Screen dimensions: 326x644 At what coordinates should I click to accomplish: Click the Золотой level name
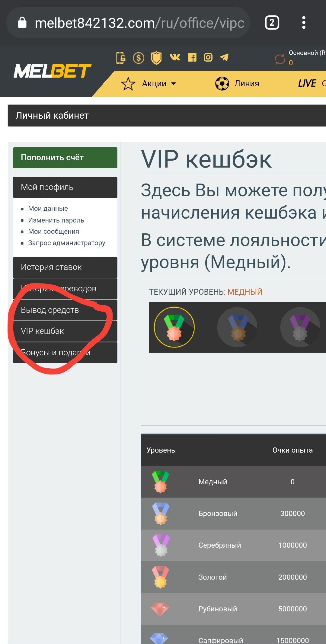213,577
